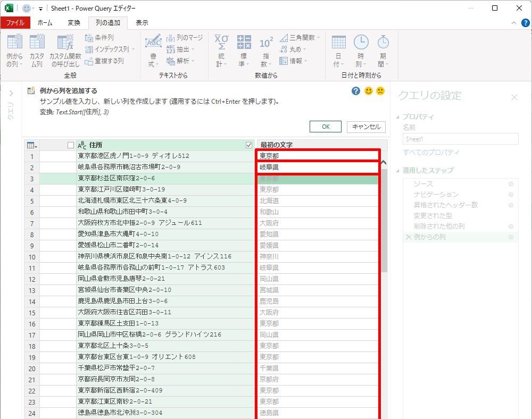Viewport: 532px width, 419px height.
Task: Click the frowning face feedback icon
Action: pos(380,91)
